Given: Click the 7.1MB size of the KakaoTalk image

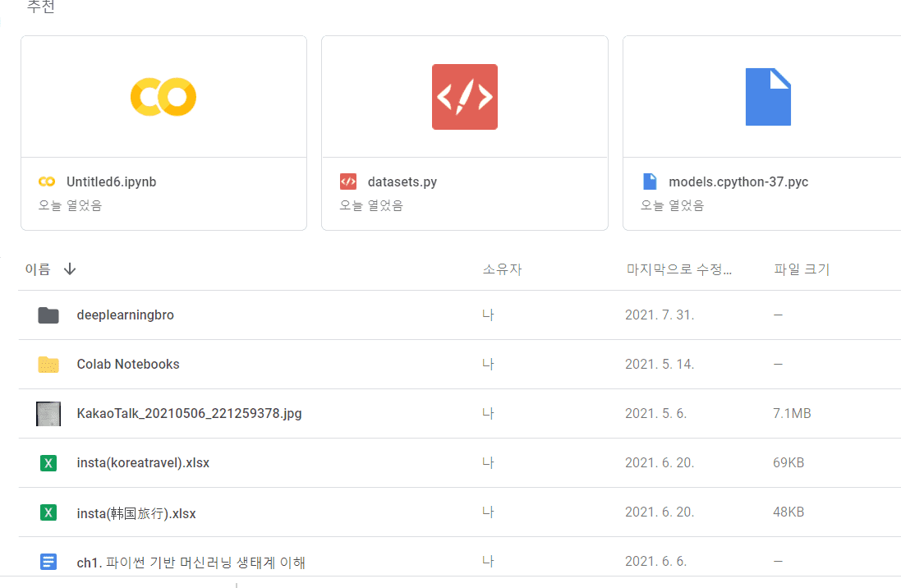Looking at the screenshot, I should tap(792, 414).
